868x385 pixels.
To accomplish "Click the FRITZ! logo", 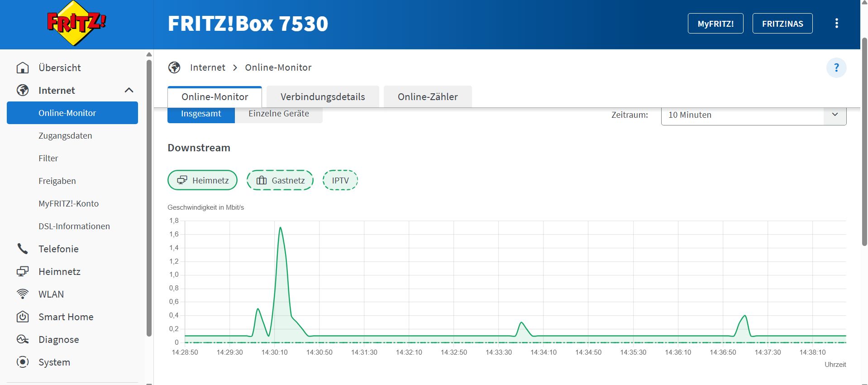I will 76,24.
